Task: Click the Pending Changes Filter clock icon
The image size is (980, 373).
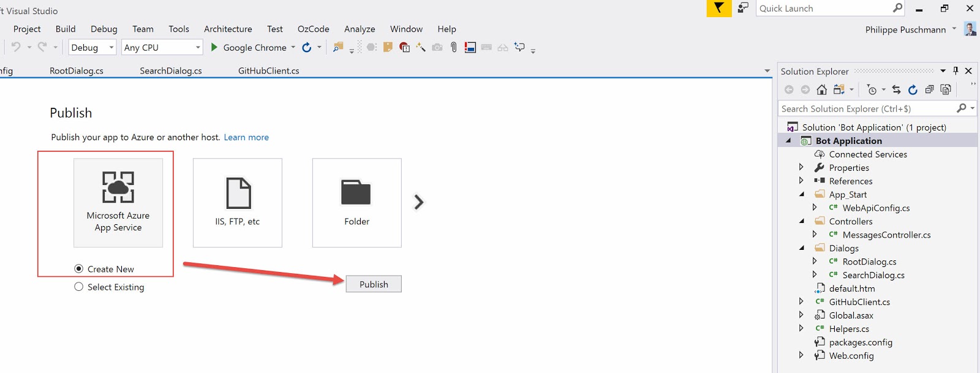Action: point(872,90)
